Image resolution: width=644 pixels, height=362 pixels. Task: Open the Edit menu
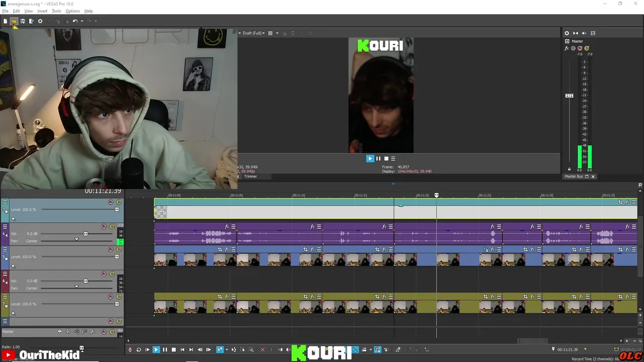(17, 11)
